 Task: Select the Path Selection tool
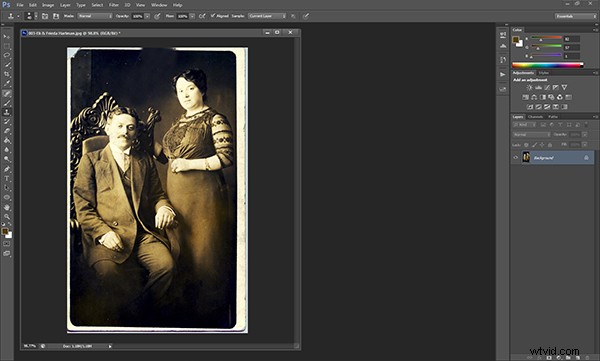7,188
